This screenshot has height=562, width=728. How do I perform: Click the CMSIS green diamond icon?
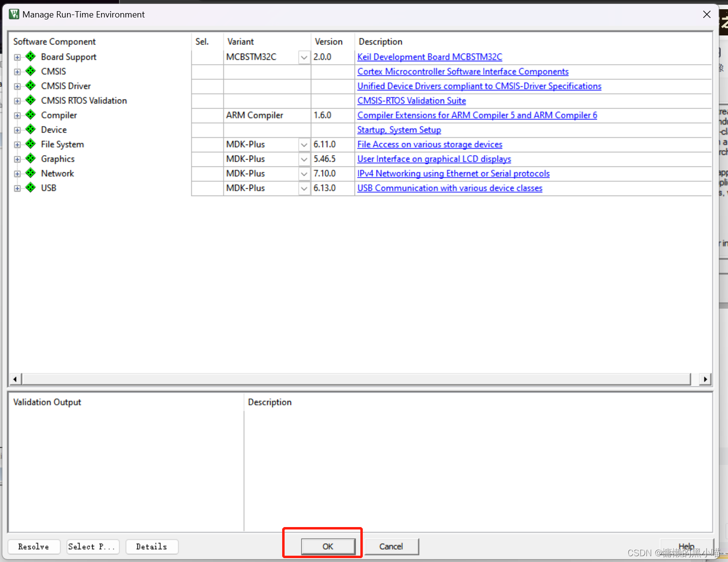coord(31,71)
